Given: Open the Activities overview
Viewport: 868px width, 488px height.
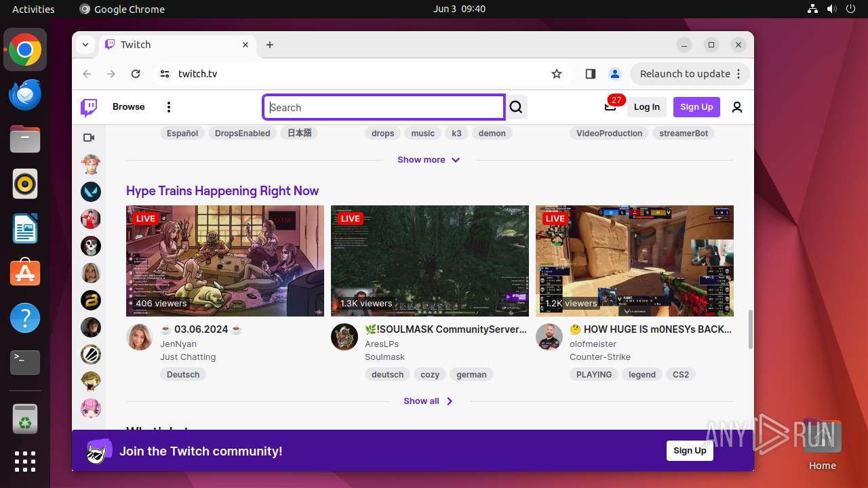Looking at the screenshot, I should 33,9.
